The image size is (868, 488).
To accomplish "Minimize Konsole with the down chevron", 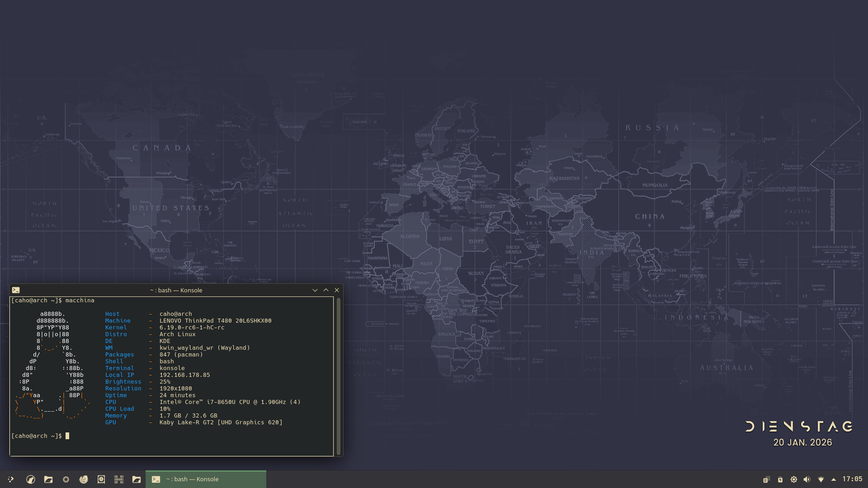I will click(x=315, y=290).
